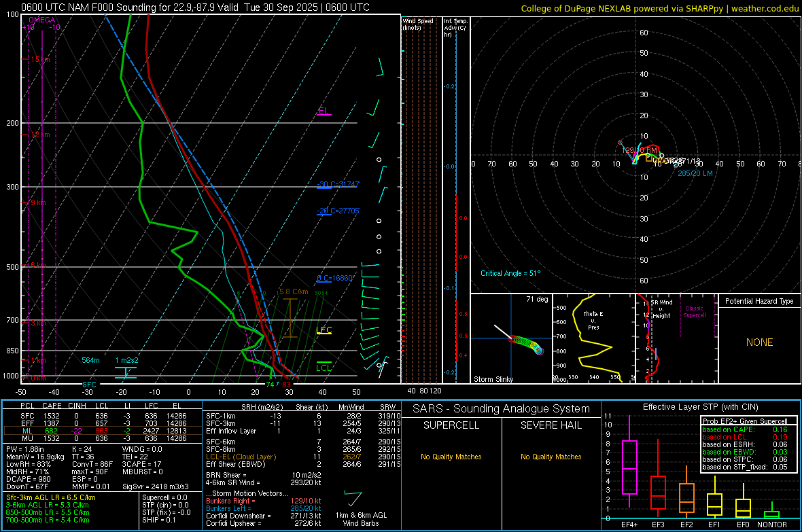Screen dimensions: 802x532
Task: Click the '285/20 LM' hodograph label
Action: point(695,173)
